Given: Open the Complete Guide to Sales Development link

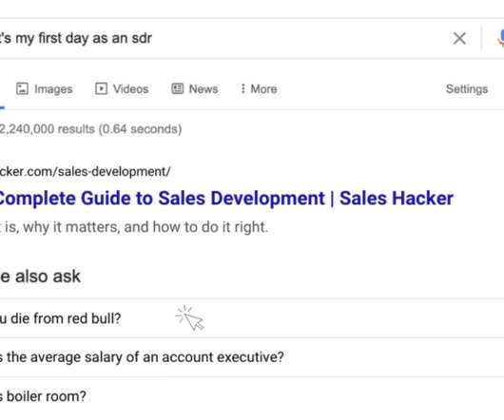Looking at the screenshot, I should point(226,198).
